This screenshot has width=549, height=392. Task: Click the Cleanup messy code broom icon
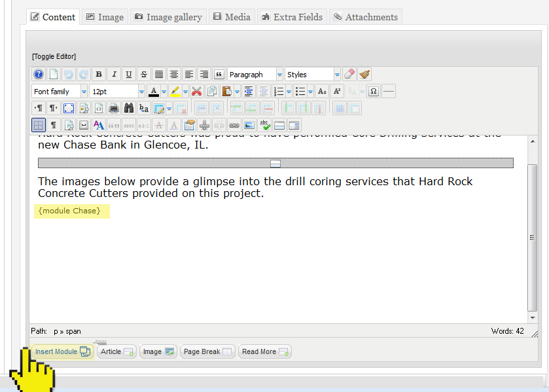pyautogui.click(x=364, y=74)
